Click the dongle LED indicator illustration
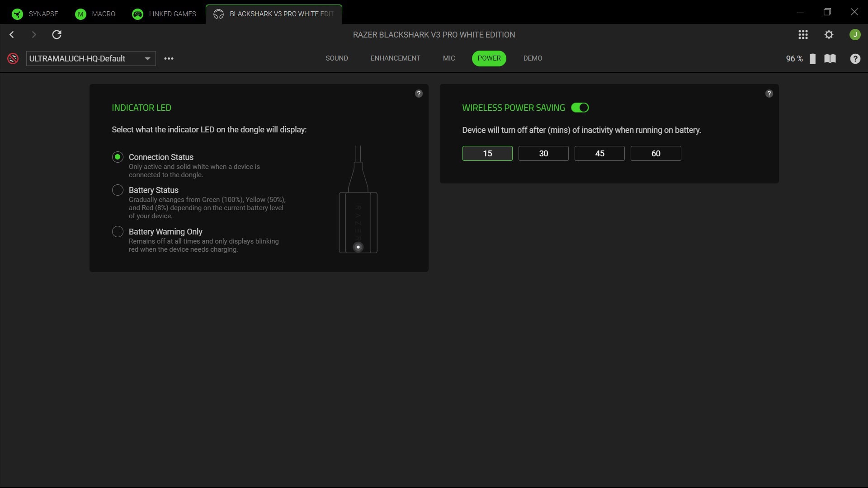Screen dimensions: 868x488 (358, 247)
